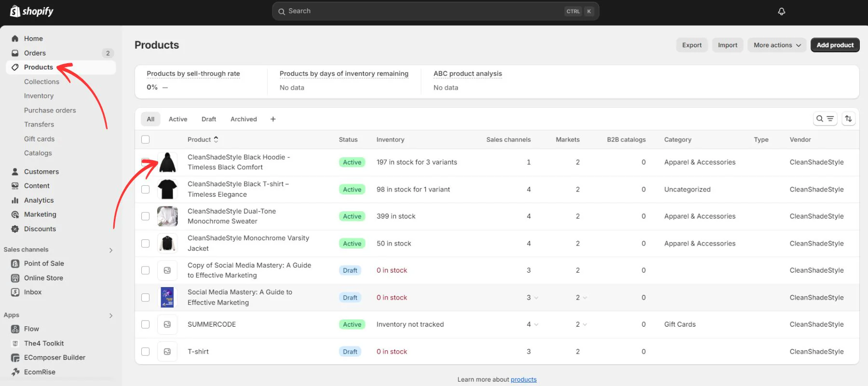Click the Products tag icon

click(15, 67)
